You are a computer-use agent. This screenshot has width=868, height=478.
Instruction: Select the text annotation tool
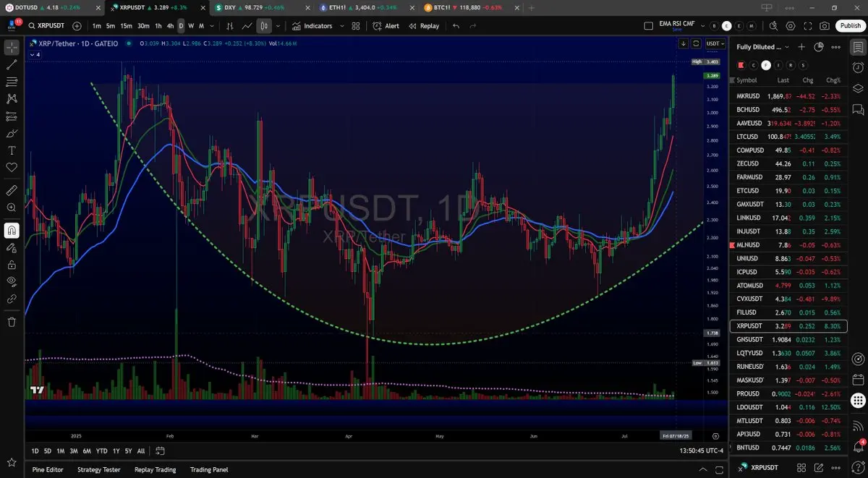12,150
